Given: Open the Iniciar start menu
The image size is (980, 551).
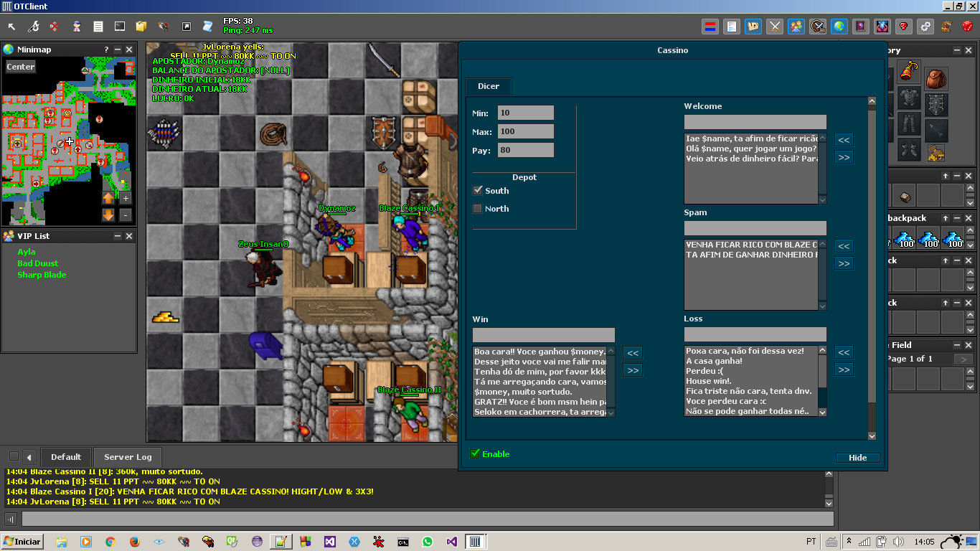Looking at the screenshot, I should click(x=22, y=541).
